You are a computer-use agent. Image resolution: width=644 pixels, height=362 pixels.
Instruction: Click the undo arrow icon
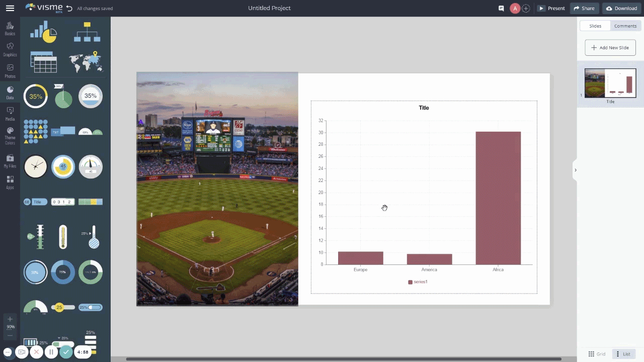(x=69, y=9)
